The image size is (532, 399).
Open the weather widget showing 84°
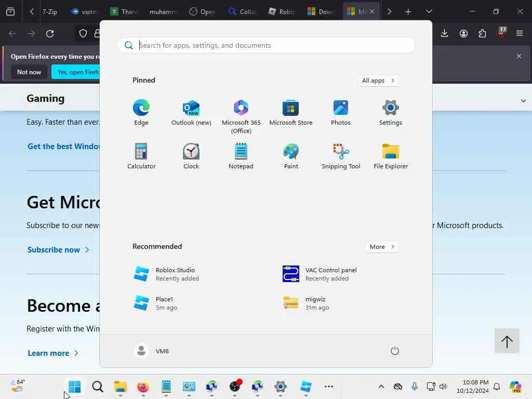(x=17, y=387)
